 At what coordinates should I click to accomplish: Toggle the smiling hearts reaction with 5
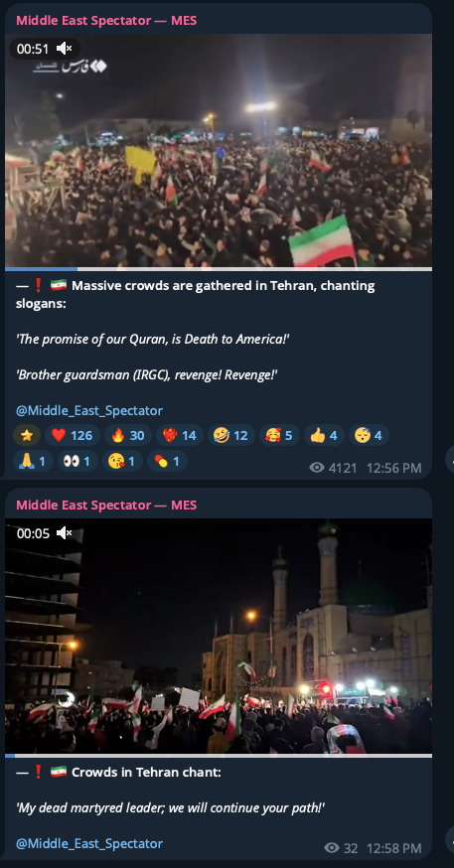tap(279, 435)
